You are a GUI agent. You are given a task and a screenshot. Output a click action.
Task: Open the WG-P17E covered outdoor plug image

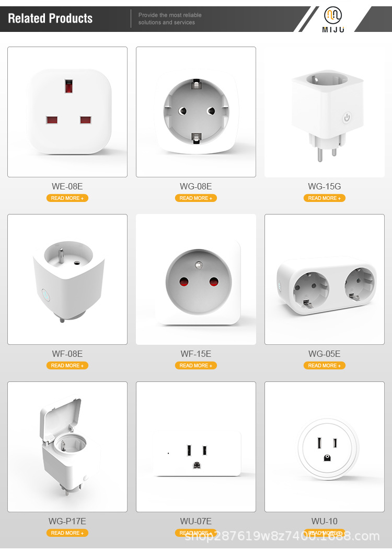[x=67, y=447]
